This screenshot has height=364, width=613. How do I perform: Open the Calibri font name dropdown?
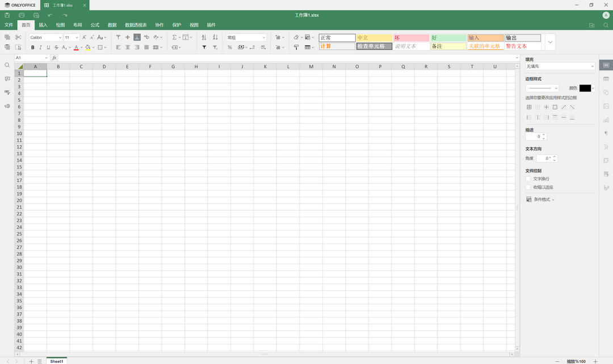(45, 37)
